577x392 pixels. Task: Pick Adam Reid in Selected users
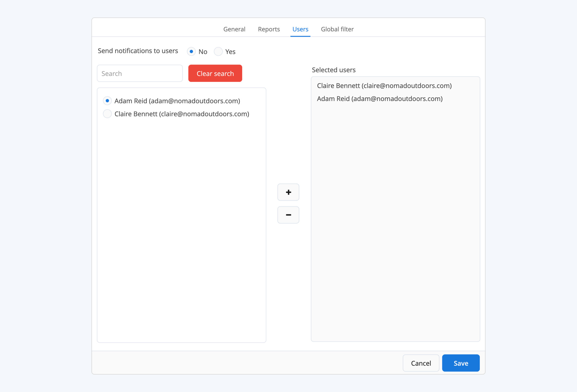(x=380, y=99)
